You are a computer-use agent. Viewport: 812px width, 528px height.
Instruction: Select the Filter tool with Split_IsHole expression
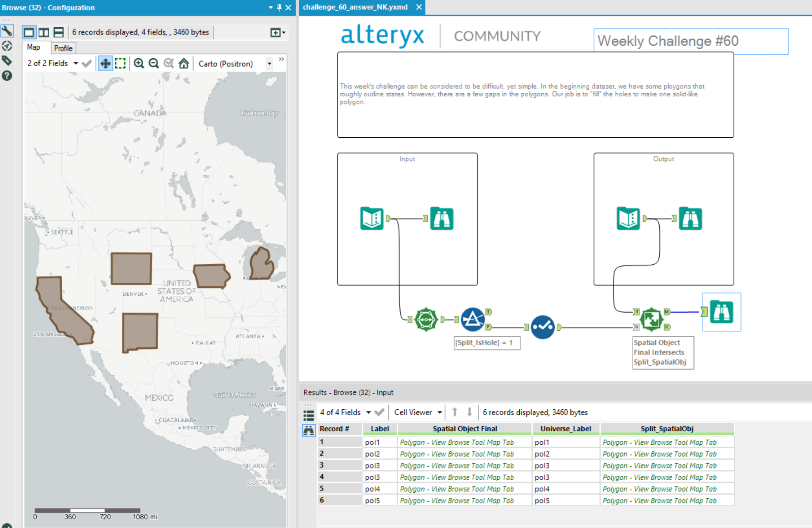473,319
